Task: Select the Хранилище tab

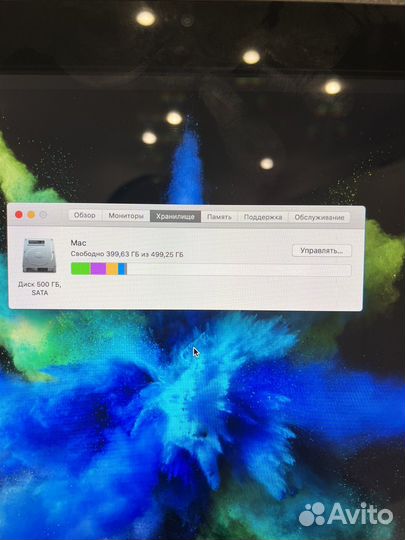Action: 175,216
